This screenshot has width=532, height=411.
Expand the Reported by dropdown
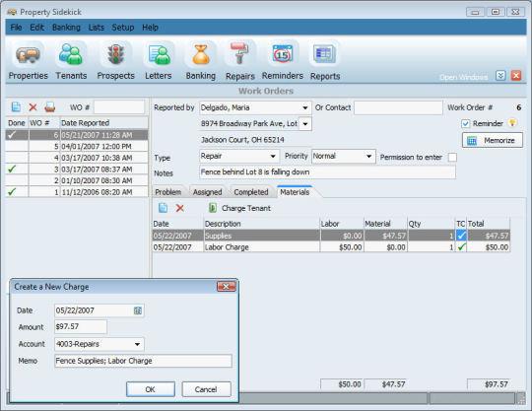coord(305,108)
